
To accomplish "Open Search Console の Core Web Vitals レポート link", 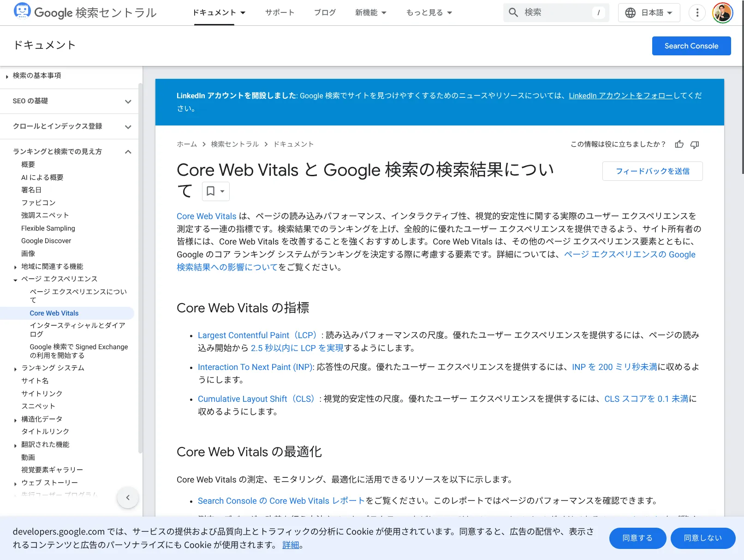I will 281,500.
